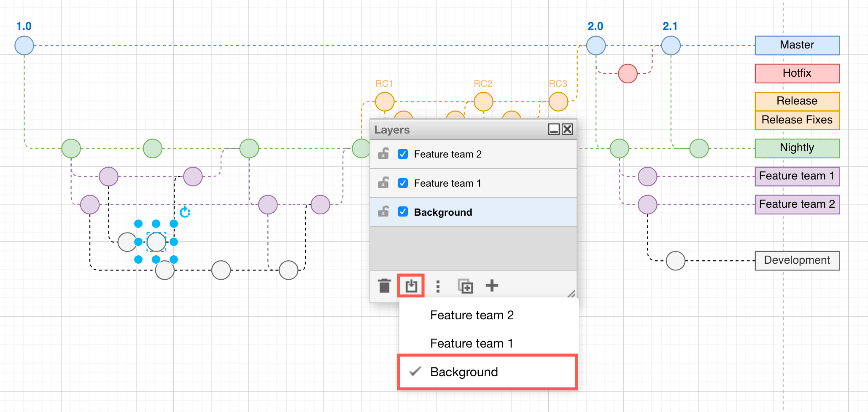Add a new layer with plus icon
868x412 pixels.
pyautogui.click(x=492, y=286)
